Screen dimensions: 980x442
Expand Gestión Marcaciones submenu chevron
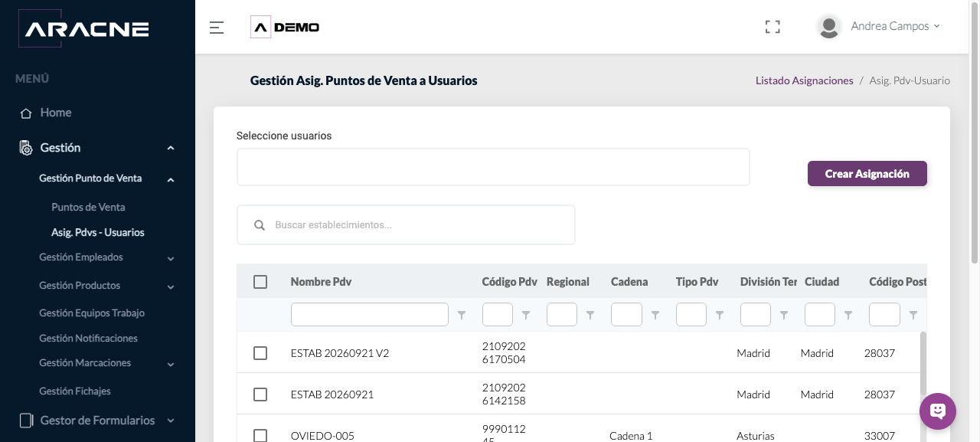(x=171, y=365)
